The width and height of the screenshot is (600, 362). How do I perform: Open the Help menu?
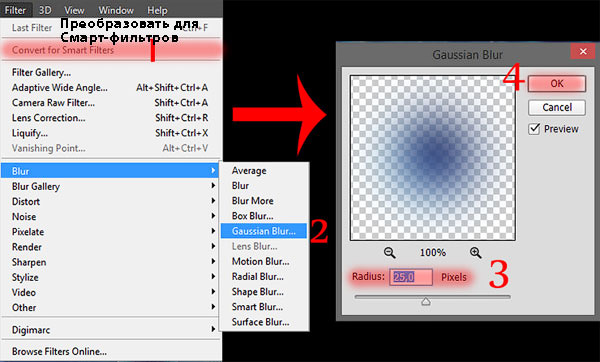pos(157,10)
